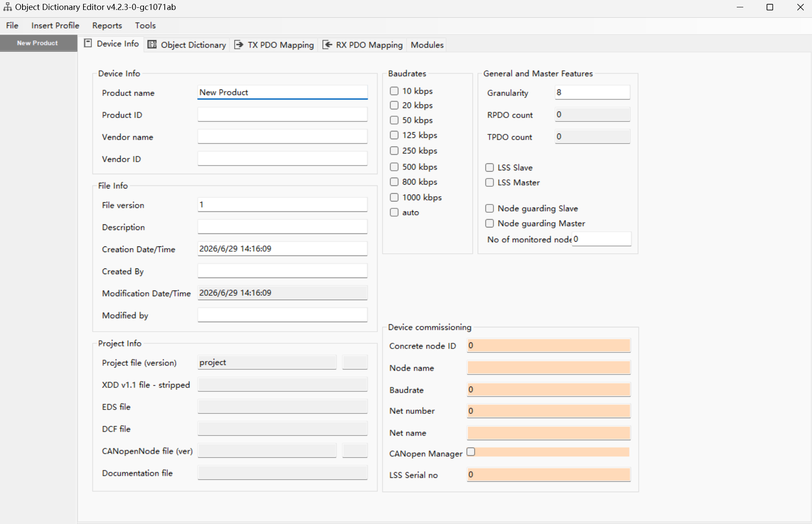812x524 pixels.
Task: Click the Net name input field
Action: 549,433
